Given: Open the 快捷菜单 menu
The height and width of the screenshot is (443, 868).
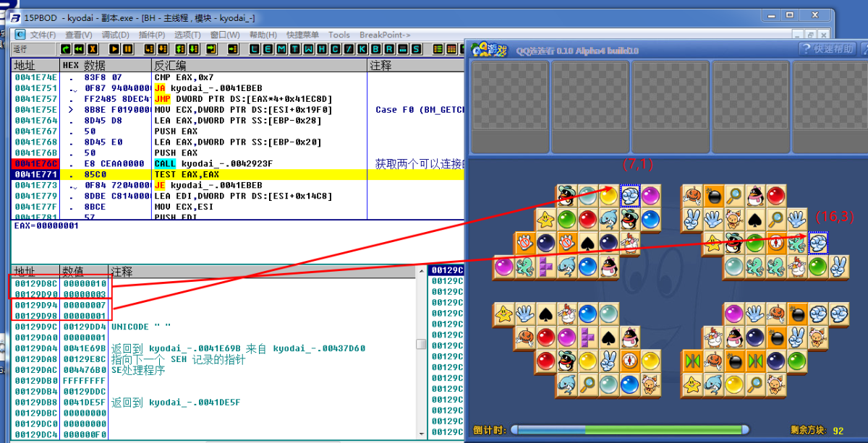Looking at the screenshot, I should coord(302,35).
